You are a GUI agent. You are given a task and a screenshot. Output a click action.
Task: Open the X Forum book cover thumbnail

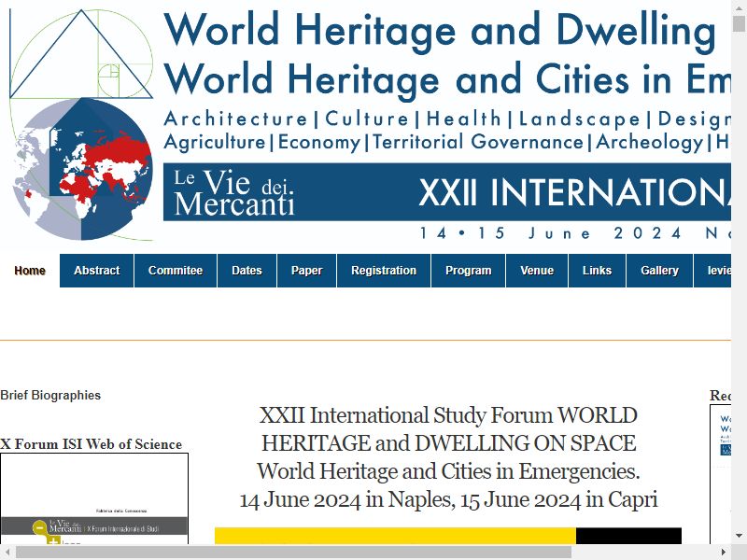(x=94, y=498)
